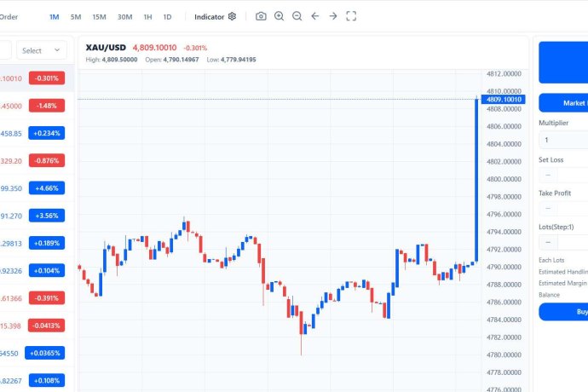Select the instrument row showing -0.0413%
Image resolution: width=588 pixels, height=392 pixels.
pyautogui.click(x=37, y=326)
